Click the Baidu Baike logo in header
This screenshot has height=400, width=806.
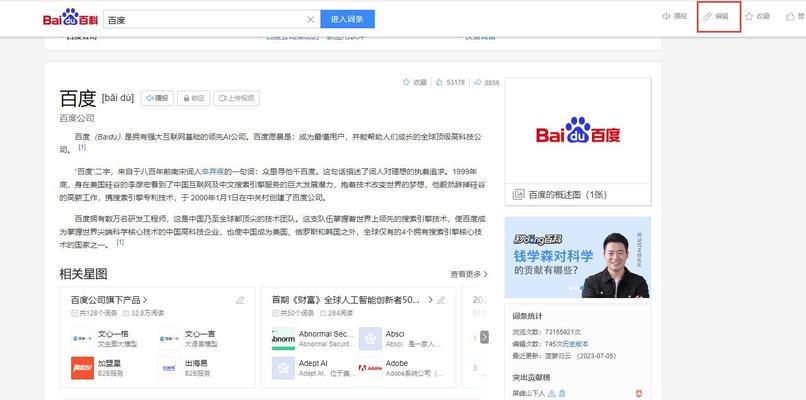pyautogui.click(x=70, y=19)
